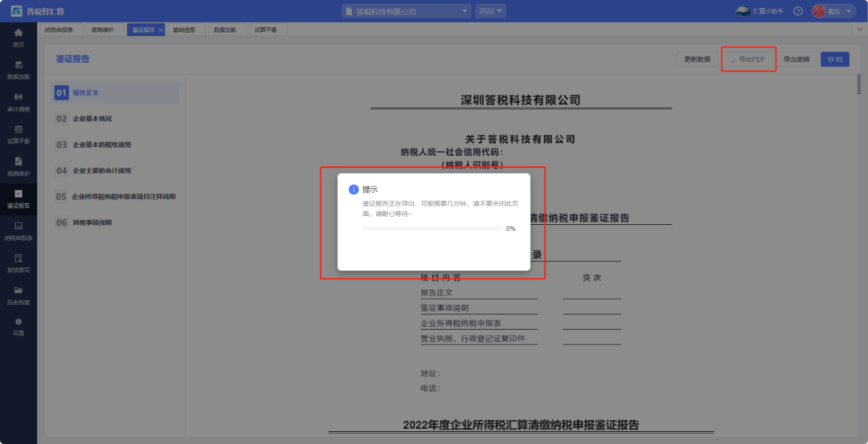Open 设置 gear in sidebar
This screenshot has height=444, width=868.
(x=18, y=327)
